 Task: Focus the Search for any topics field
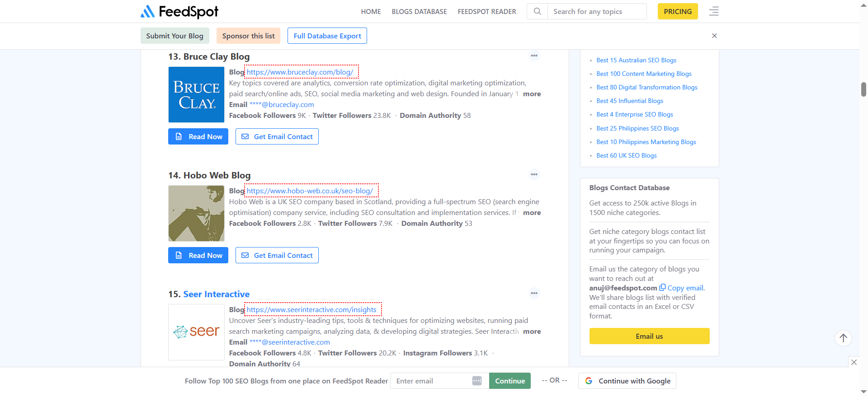[x=597, y=11]
